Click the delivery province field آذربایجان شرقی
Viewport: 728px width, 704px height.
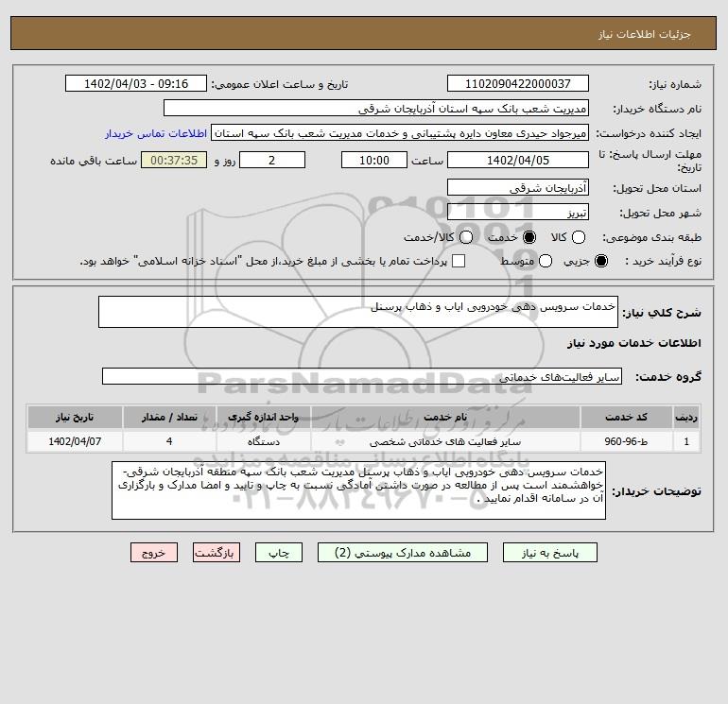(518, 188)
